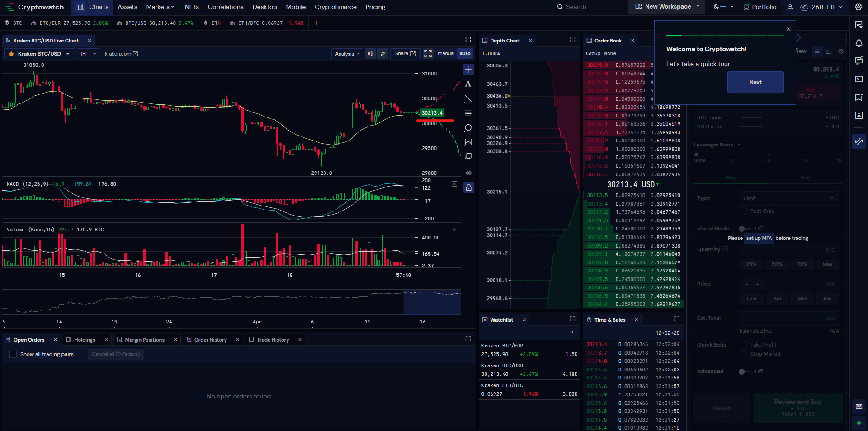The height and width of the screenshot is (431, 868).
Task: Open the kraken.com external link
Action: tap(121, 54)
